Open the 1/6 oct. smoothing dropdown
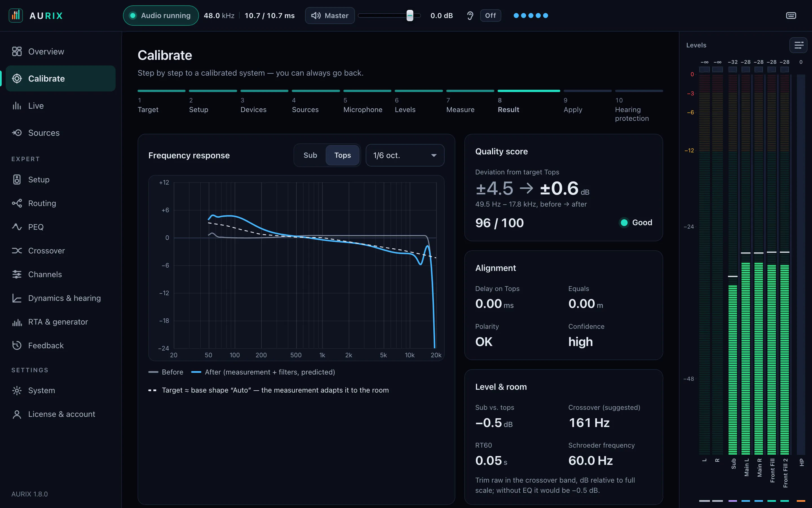This screenshot has height=508, width=812. [x=405, y=155]
